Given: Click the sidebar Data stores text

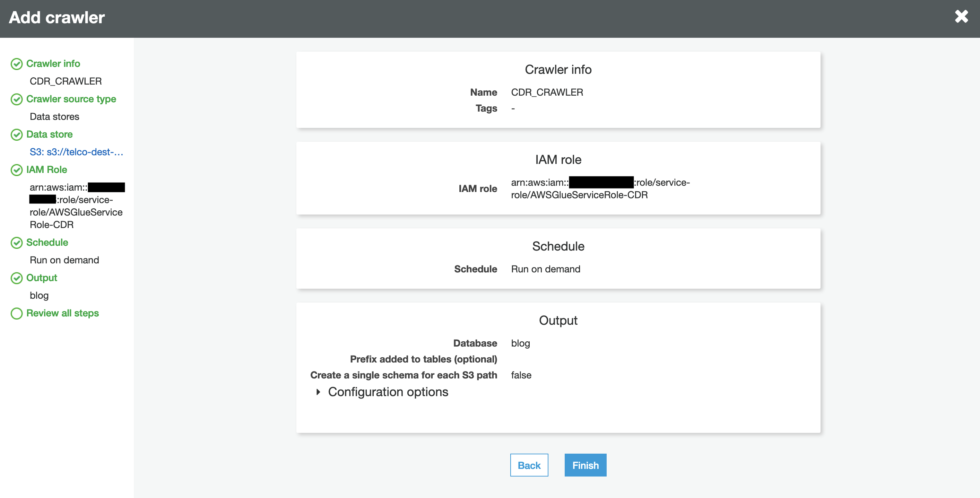Looking at the screenshot, I should click(54, 116).
